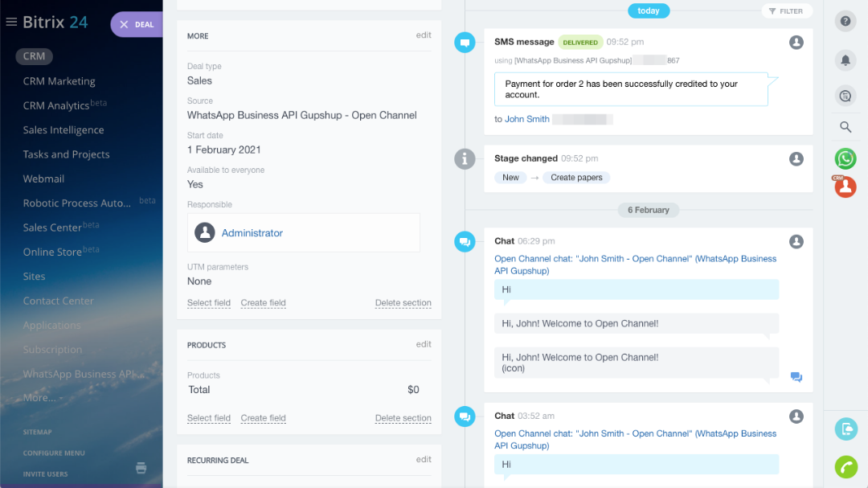The image size is (868, 488).
Task: Expand the More... menu
Action: coord(43,398)
